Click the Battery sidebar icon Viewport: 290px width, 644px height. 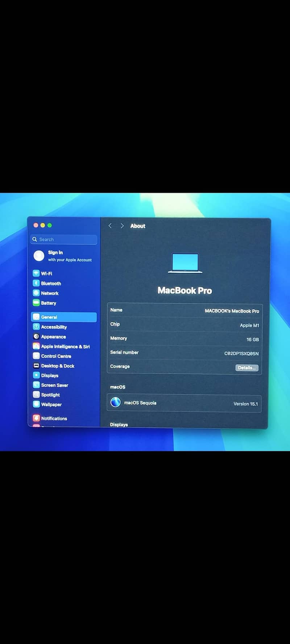point(36,303)
